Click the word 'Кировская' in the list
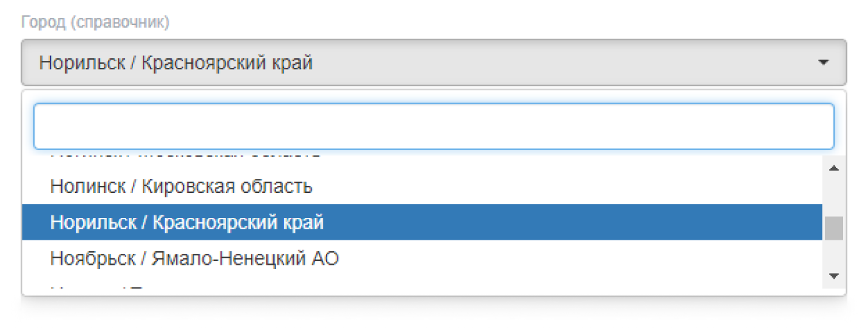This screenshot has height=332, width=868. click(184, 187)
